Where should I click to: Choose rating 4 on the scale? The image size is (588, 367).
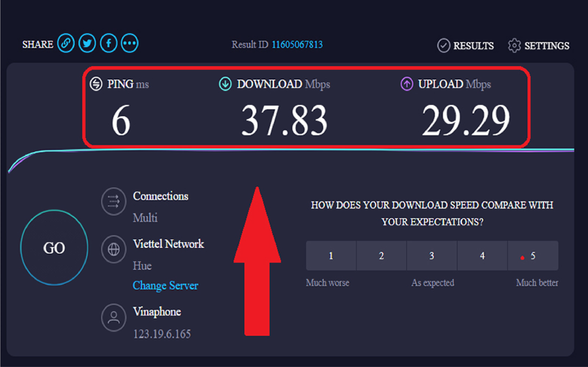[482, 256]
